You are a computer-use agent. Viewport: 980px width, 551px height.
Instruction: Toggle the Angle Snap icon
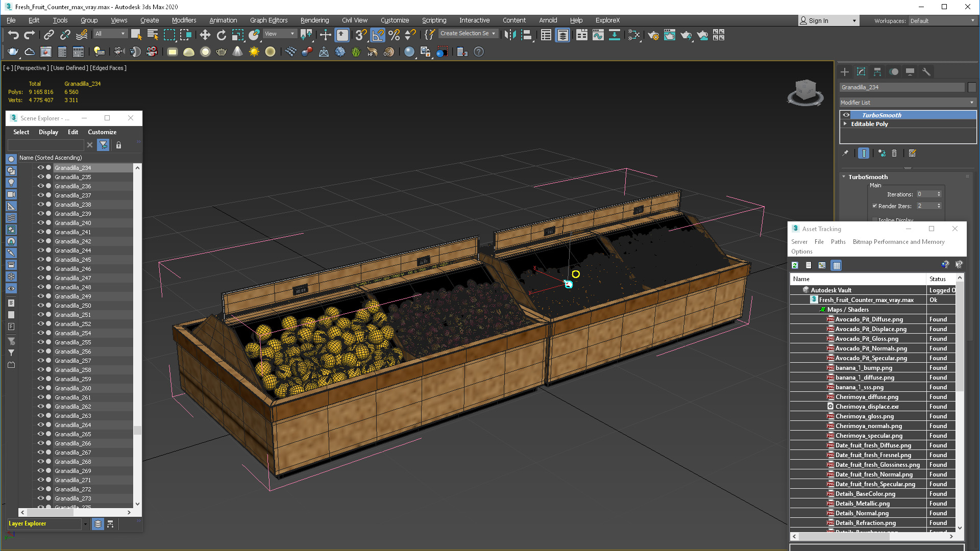[x=378, y=35]
